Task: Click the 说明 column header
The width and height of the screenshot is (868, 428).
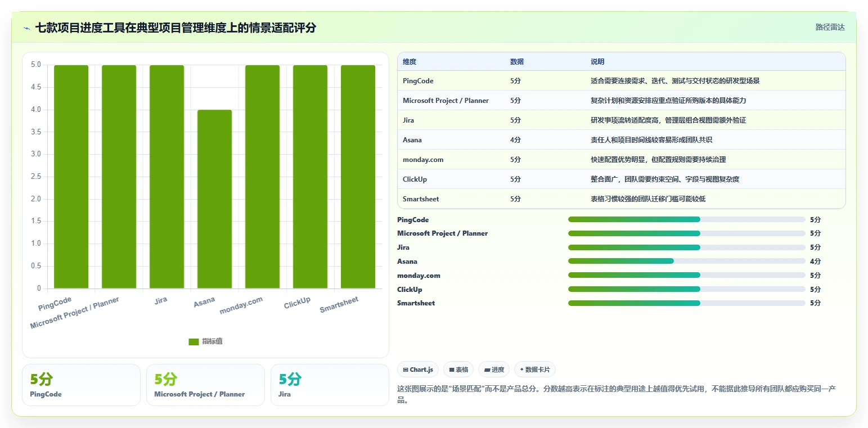Action: coord(597,62)
